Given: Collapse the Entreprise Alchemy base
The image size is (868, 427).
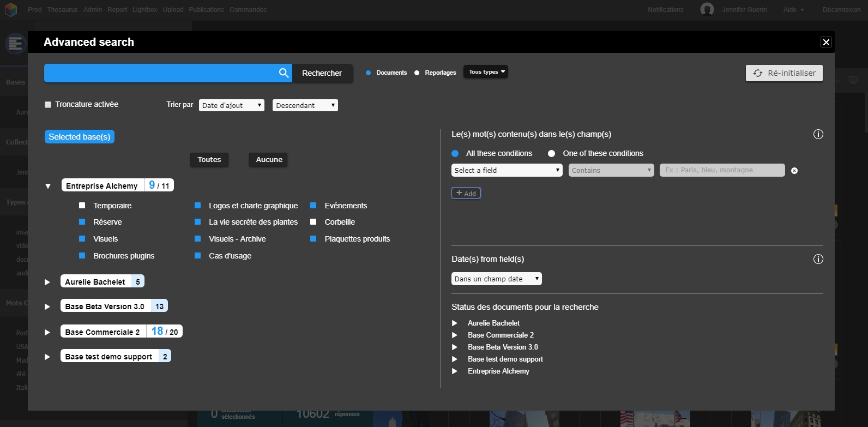Looking at the screenshot, I should point(48,186).
